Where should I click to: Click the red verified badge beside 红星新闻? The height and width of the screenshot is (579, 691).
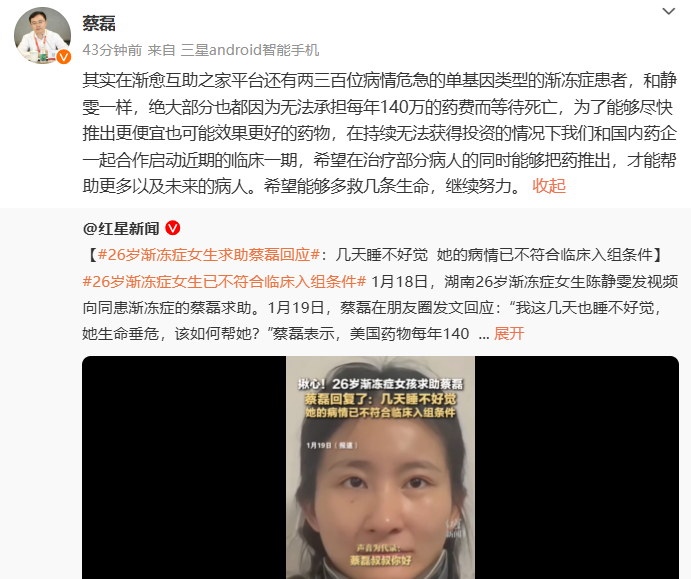pos(173,228)
